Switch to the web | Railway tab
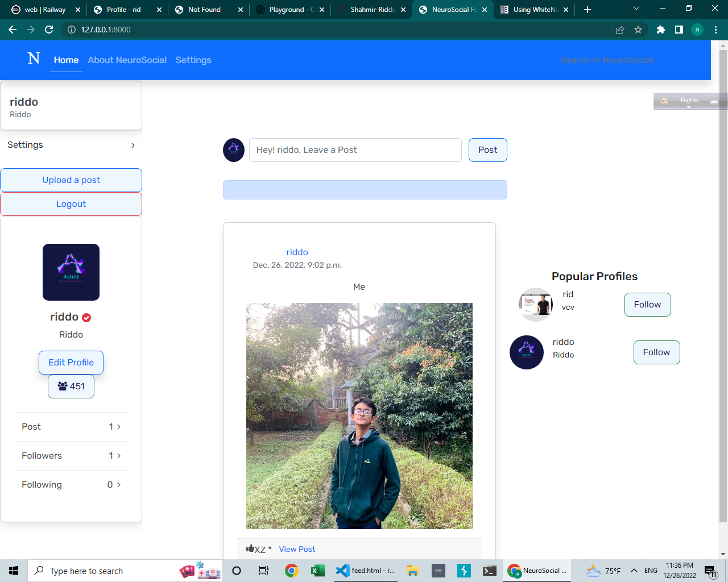This screenshot has height=582, width=728. 45,10
